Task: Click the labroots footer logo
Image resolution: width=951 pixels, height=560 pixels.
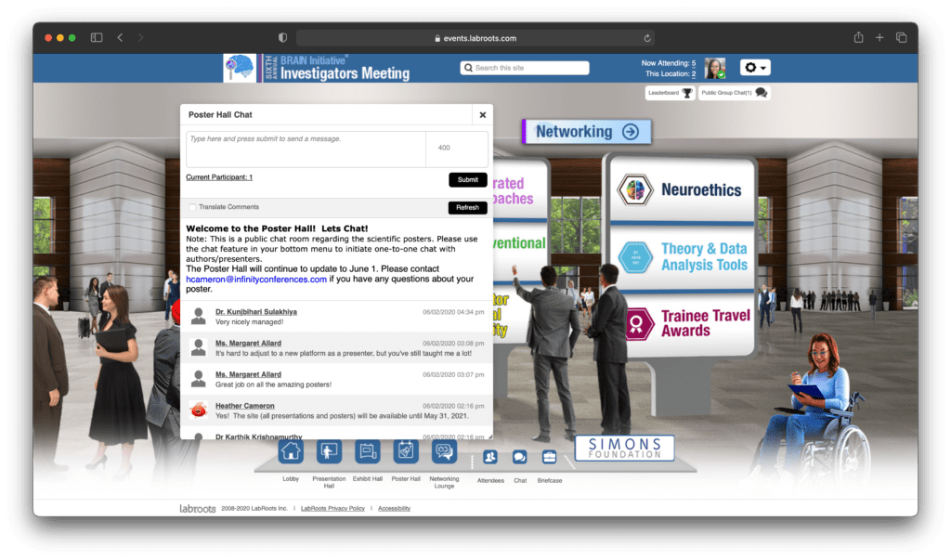Action: 197,508
